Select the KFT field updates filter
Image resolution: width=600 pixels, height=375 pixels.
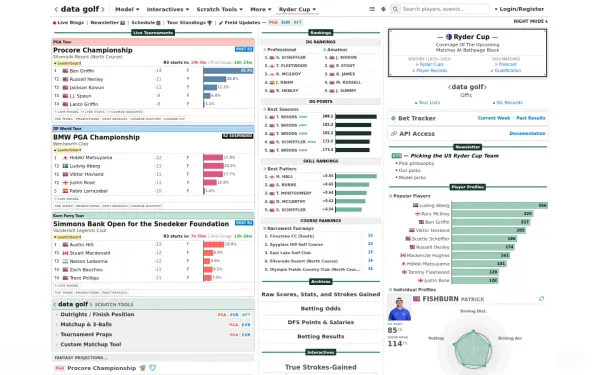pyautogui.click(x=298, y=22)
